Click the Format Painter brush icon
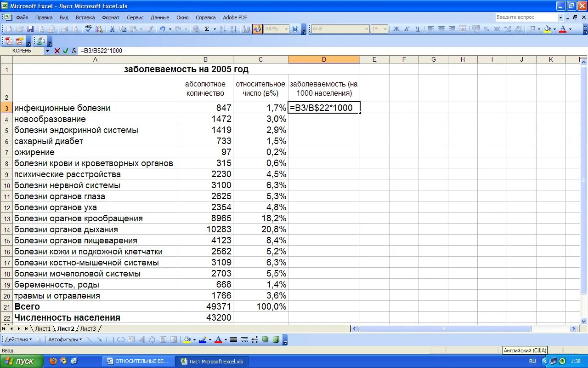 150,29
